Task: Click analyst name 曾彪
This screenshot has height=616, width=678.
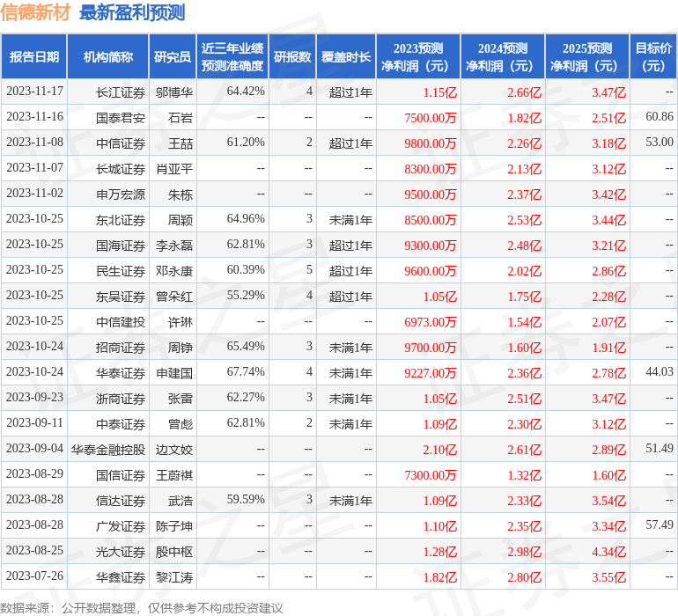Action: (181, 424)
